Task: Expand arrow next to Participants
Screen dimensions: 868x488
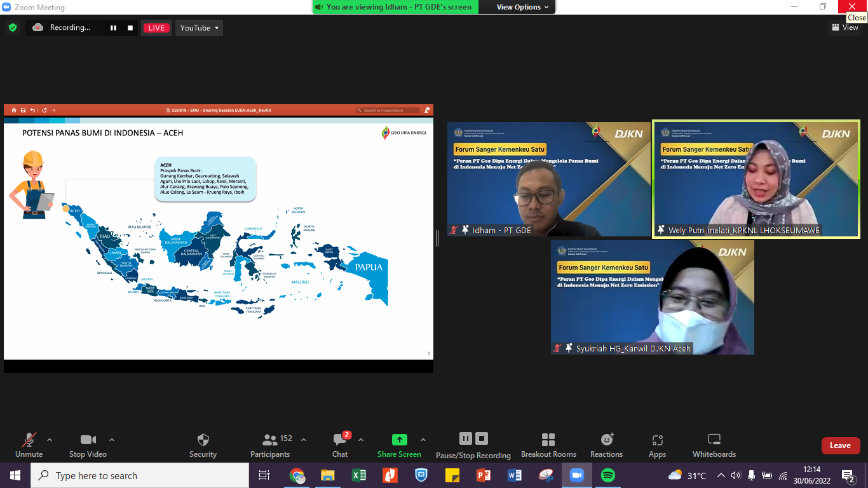Action: tap(304, 440)
